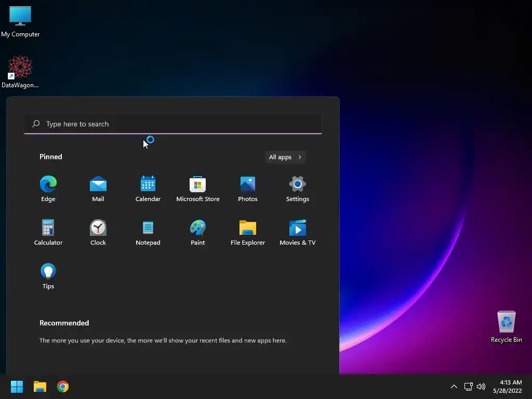Open the Paint app
532x399 pixels.
click(x=198, y=232)
